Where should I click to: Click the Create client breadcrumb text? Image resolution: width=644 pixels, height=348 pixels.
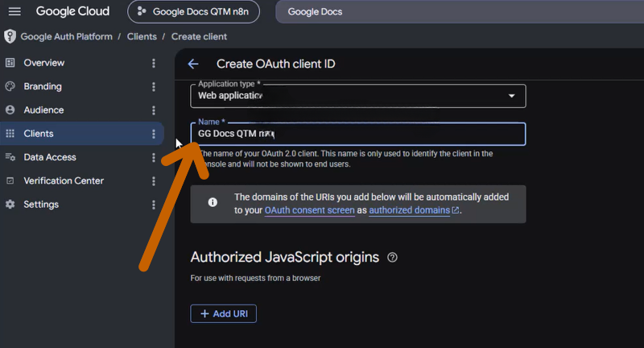tap(199, 36)
